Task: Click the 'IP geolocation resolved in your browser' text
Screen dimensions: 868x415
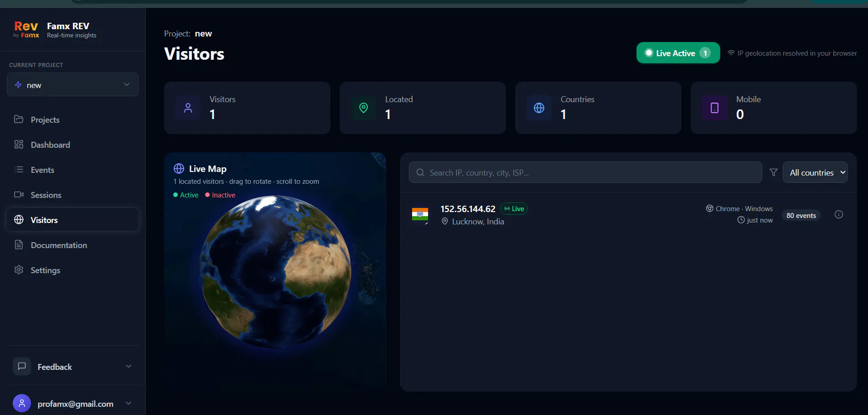Action: [x=797, y=53]
